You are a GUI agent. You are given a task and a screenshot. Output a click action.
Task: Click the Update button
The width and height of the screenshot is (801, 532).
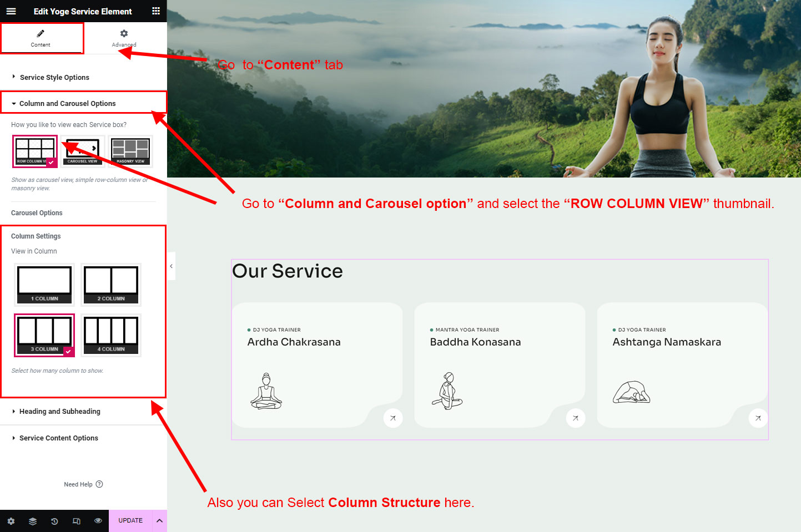(130, 521)
